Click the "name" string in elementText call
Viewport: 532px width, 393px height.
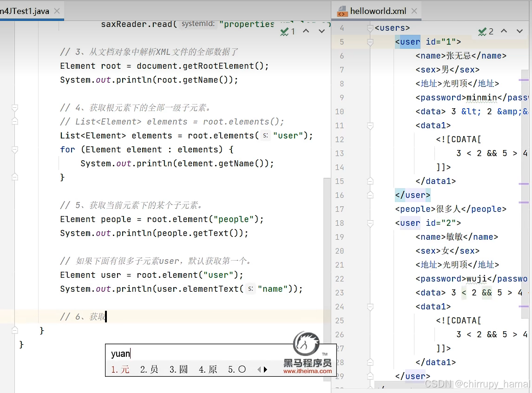(x=273, y=289)
